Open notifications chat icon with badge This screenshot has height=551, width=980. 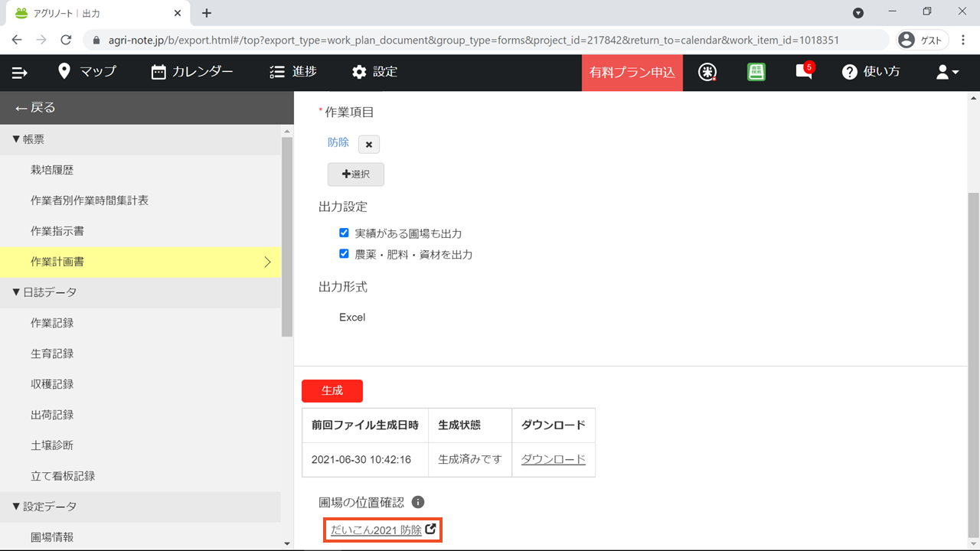[x=804, y=72]
